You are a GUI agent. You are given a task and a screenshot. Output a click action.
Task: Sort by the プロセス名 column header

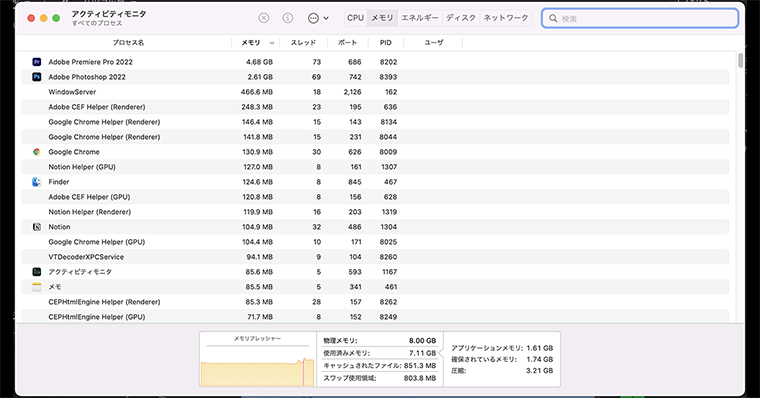(128, 43)
